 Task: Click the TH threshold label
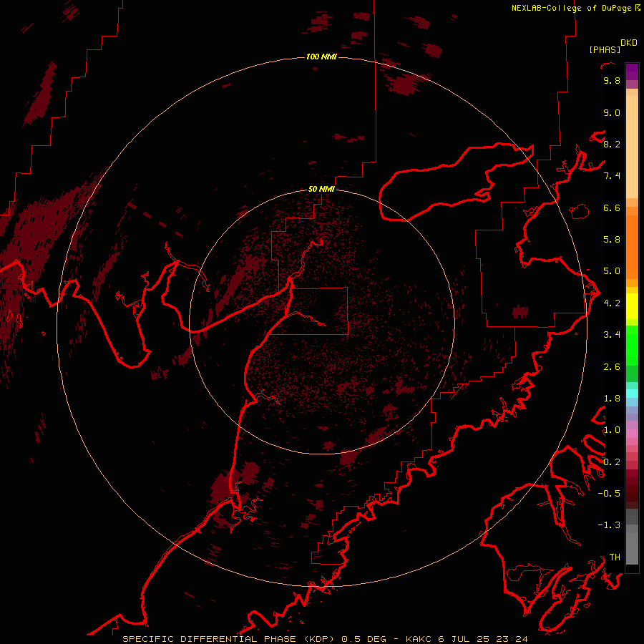pyautogui.click(x=615, y=557)
